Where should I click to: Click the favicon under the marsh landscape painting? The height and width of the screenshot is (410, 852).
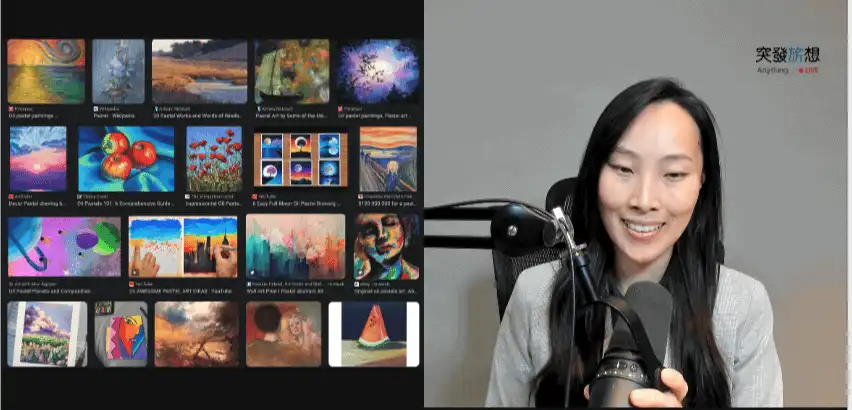[x=155, y=107]
